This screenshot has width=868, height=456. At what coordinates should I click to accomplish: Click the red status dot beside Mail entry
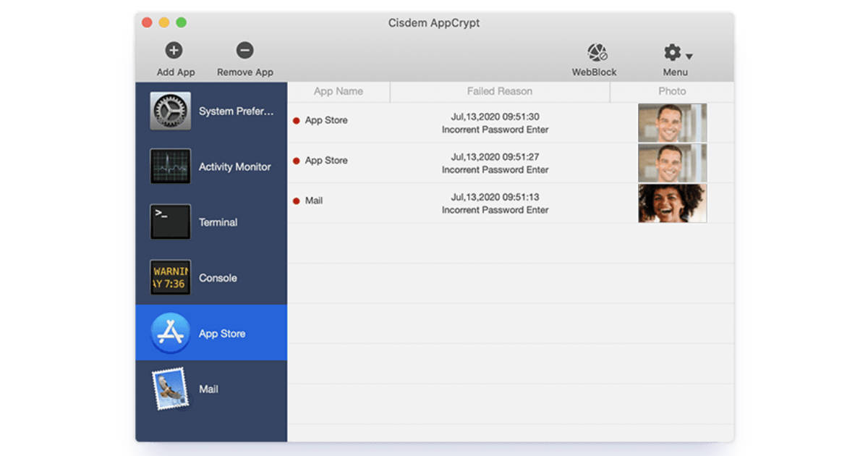click(x=296, y=200)
